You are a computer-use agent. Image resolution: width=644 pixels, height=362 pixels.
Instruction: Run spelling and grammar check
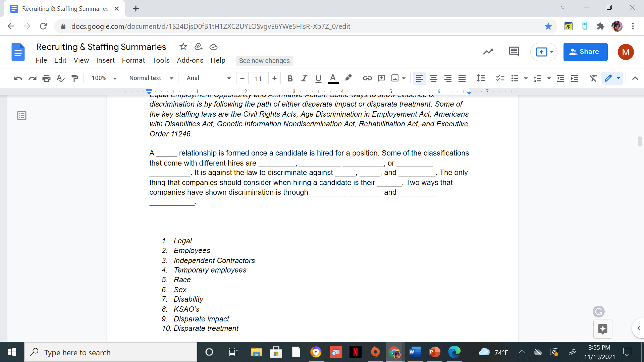(60, 78)
